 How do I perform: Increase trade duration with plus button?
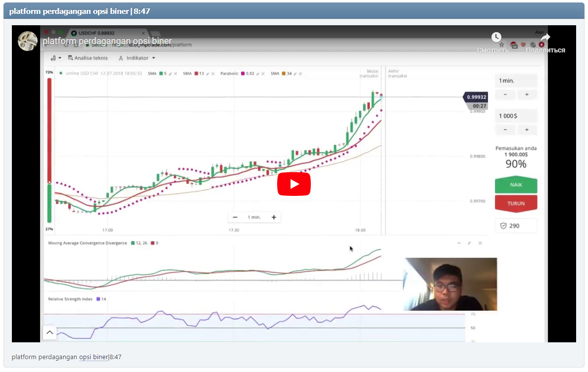[527, 94]
